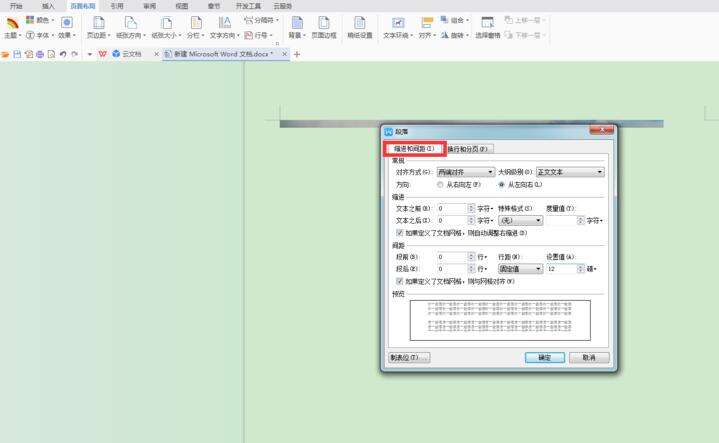Add a new document tab with plus
This screenshot has width=719, height=443.
(297, 55)
